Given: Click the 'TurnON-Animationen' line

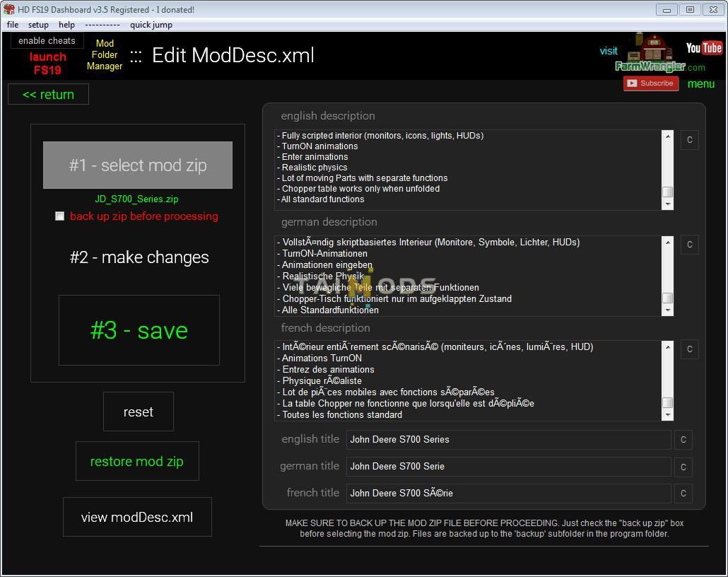Looking at the screenshot, I should click(322, 254).
